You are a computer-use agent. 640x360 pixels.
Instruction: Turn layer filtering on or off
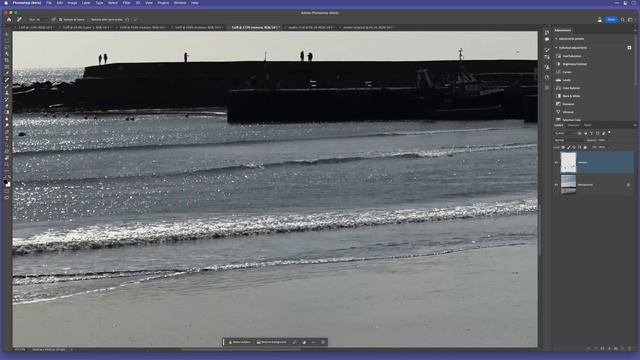pos(609,132)
